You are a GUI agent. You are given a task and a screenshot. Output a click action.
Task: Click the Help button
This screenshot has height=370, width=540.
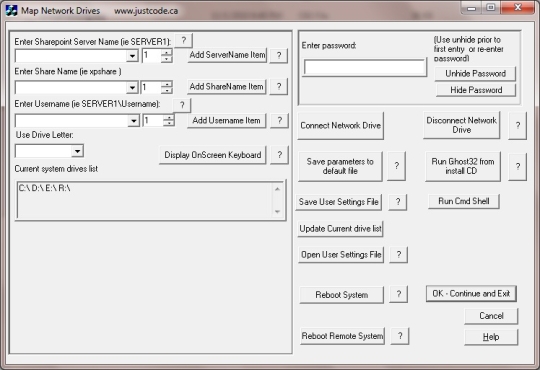pyautogui.click(x=491, y=337)
